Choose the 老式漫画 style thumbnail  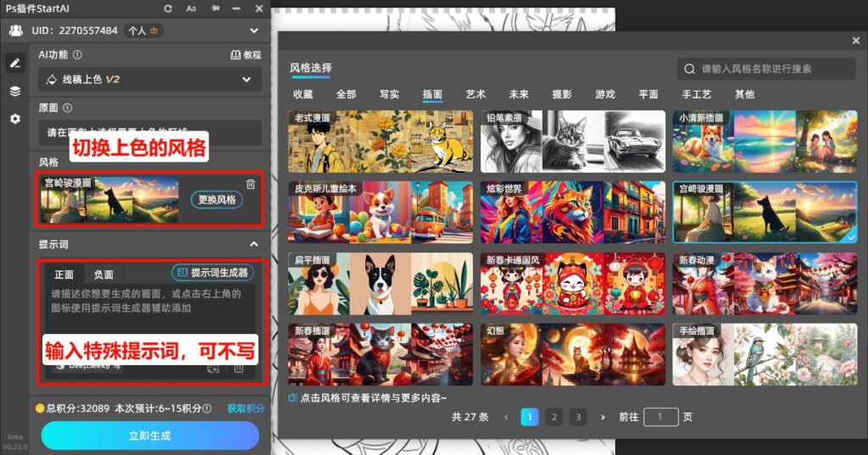pyautogui.click(x=381, y=141)
